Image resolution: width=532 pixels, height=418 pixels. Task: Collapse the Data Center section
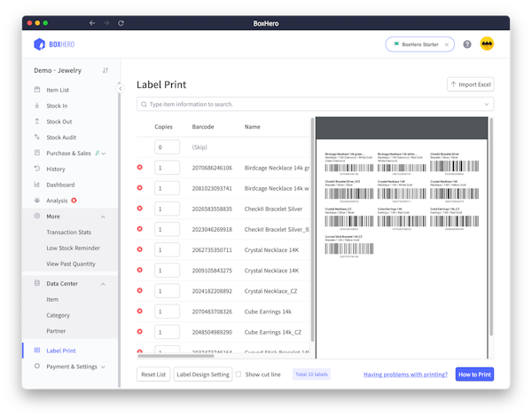[x=103, y=284]
